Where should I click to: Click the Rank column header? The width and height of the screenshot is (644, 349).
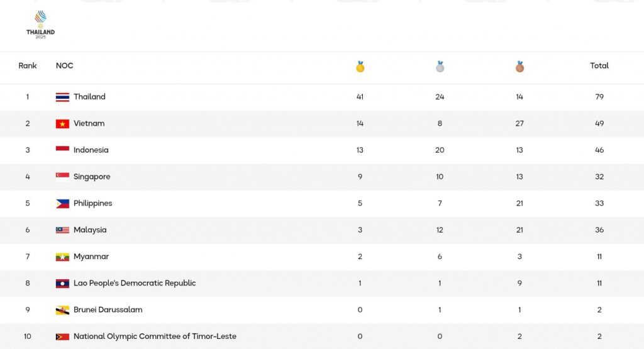pos(28,65)
